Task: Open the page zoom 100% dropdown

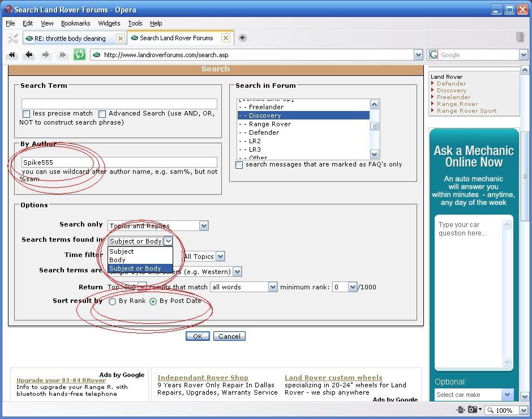Action: pyautogui.click(x=523, y=410)
